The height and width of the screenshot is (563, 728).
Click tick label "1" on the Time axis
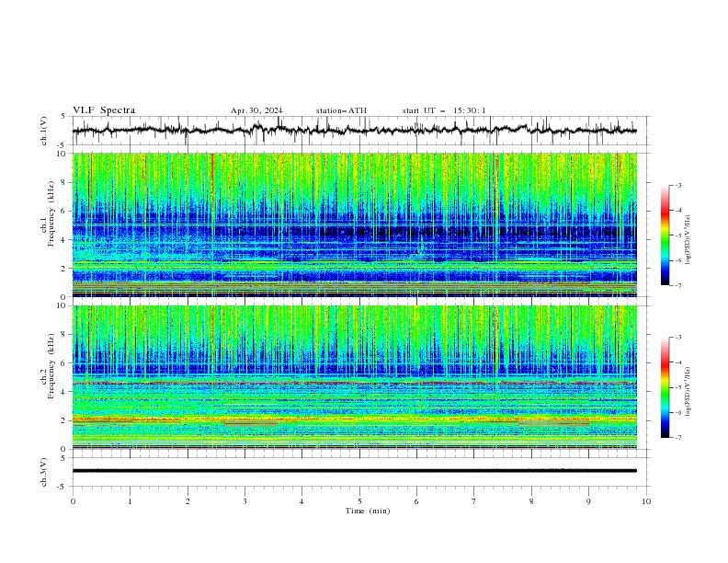point(130,501)
